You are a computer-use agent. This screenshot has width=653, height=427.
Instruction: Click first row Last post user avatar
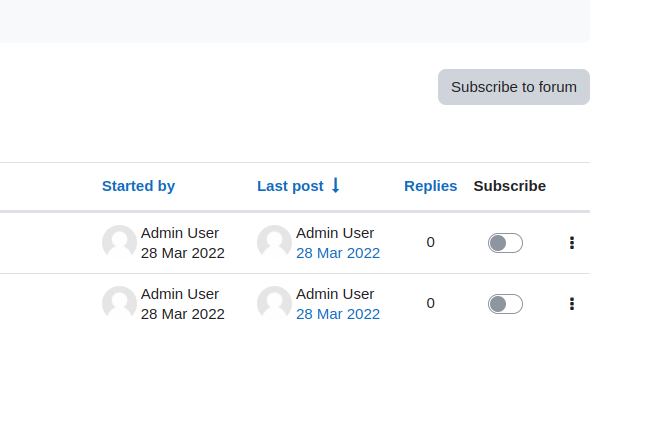point(274,242)
